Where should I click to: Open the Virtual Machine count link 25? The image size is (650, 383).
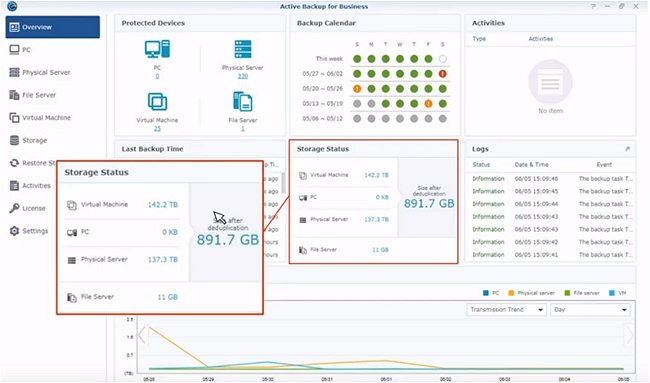coord(157,129)
